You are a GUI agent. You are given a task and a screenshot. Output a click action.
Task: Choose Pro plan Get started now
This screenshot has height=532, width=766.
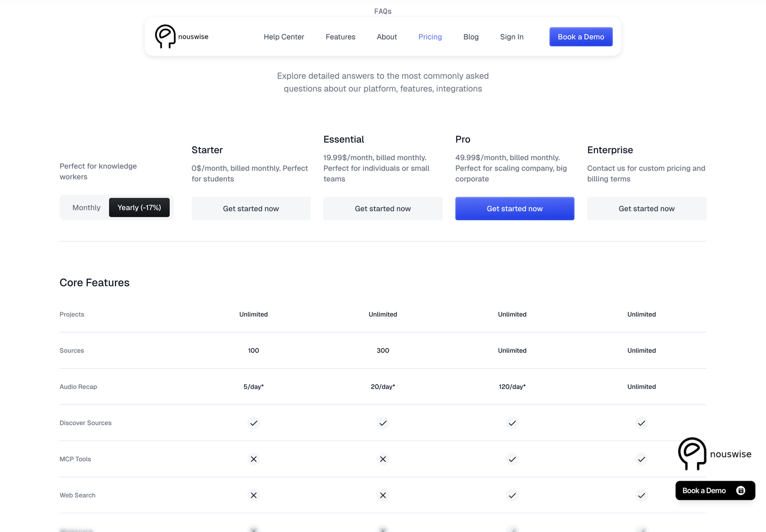click(x=515, y=208)
